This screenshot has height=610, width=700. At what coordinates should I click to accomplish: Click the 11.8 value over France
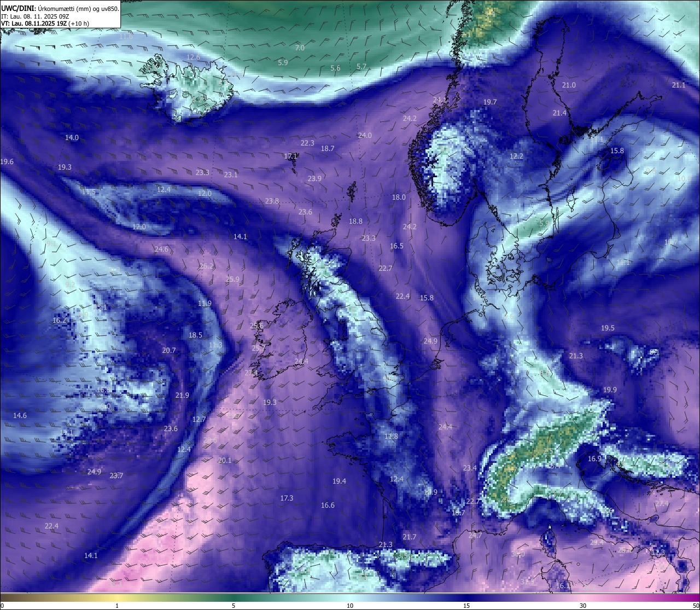[391, 437]
